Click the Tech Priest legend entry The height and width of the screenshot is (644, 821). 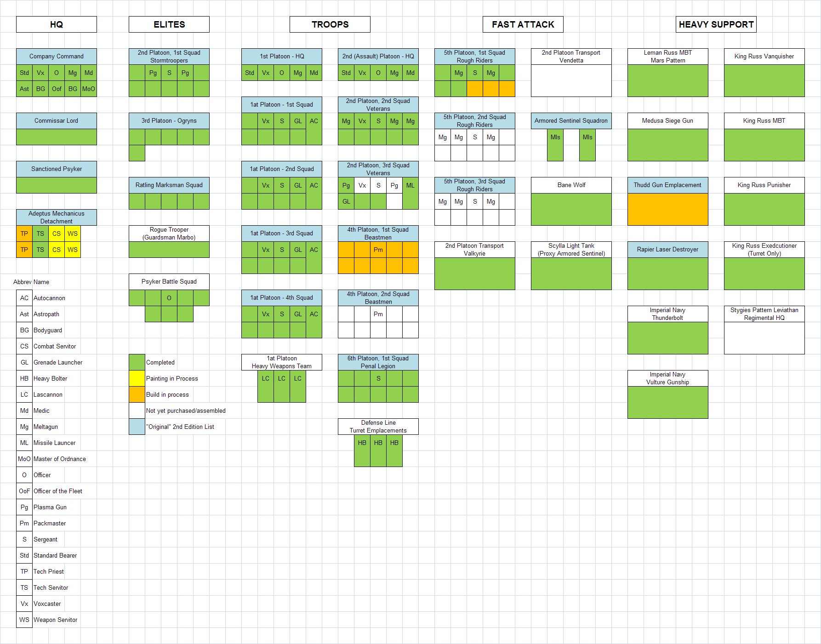(x=49, y=571)
